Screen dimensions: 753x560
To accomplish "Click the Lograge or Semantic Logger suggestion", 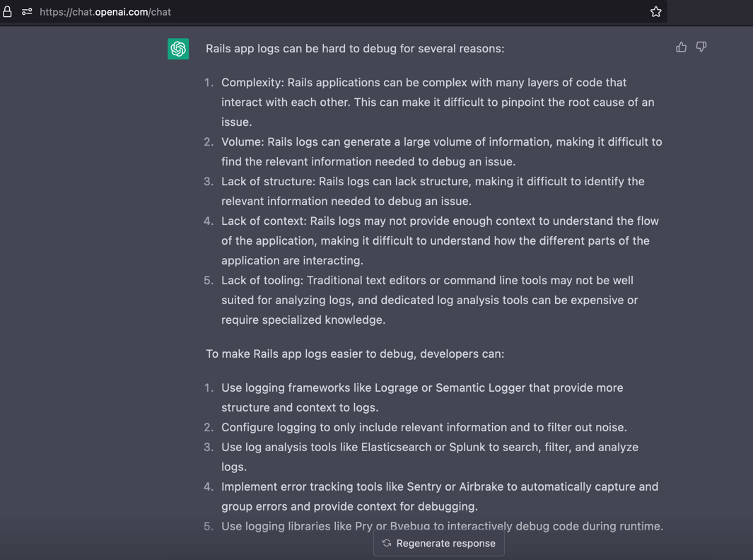I will [x=422, y=397].
